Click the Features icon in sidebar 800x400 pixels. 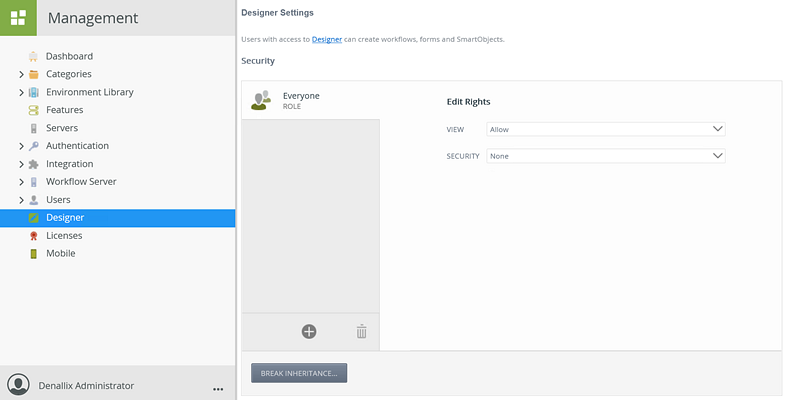tap(34, 110)
